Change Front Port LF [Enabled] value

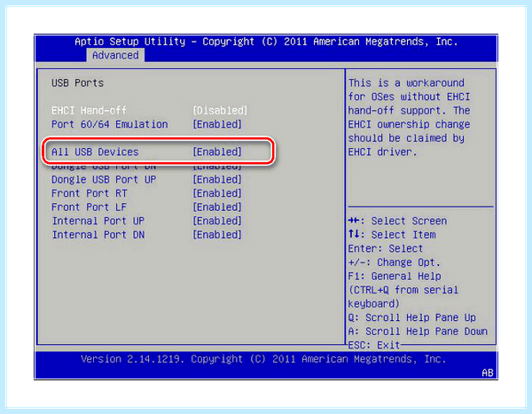coord(217,207)
